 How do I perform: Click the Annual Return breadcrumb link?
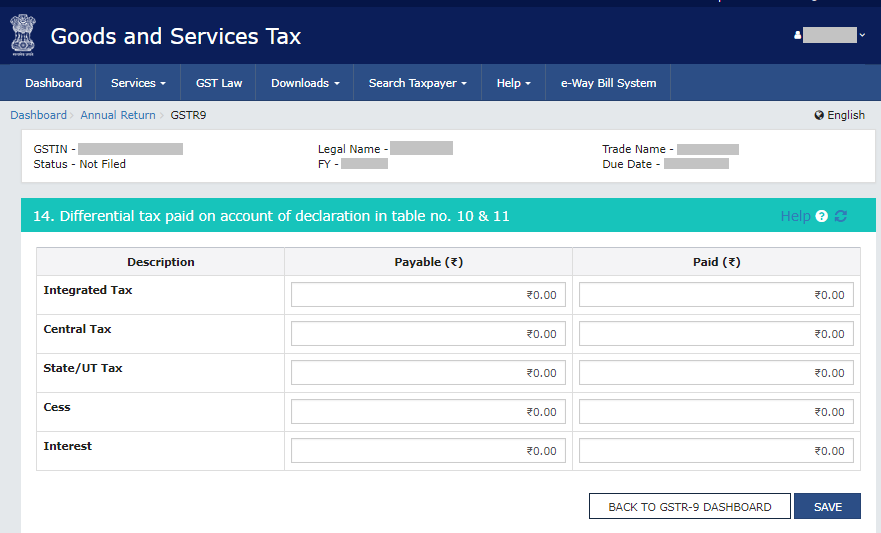coord(118,115)
